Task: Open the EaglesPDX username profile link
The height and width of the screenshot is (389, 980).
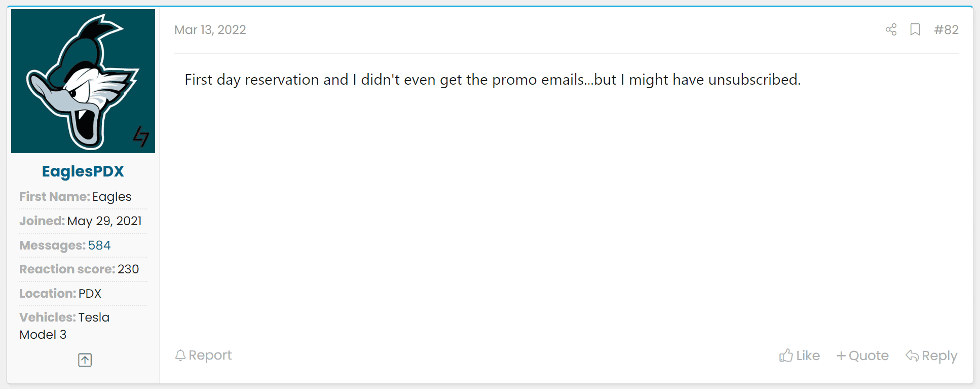Action: pyautogui.click(x=83, y=171)
